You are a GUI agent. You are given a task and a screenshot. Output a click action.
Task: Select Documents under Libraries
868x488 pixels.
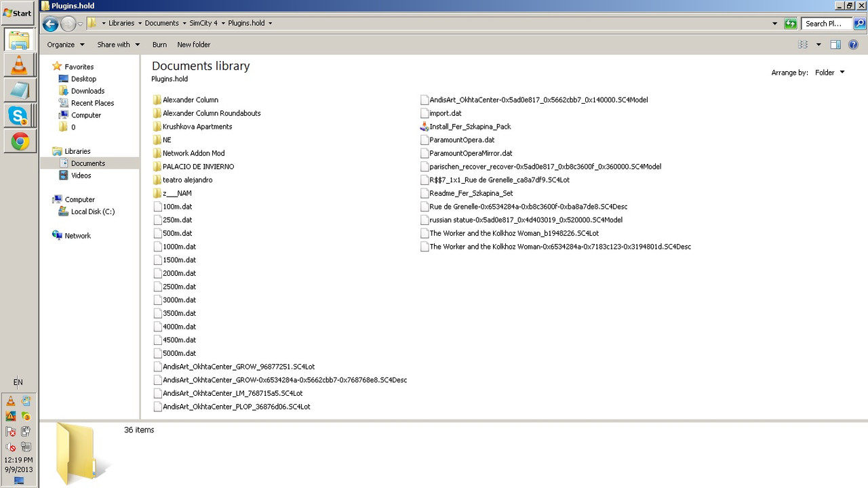88,163
